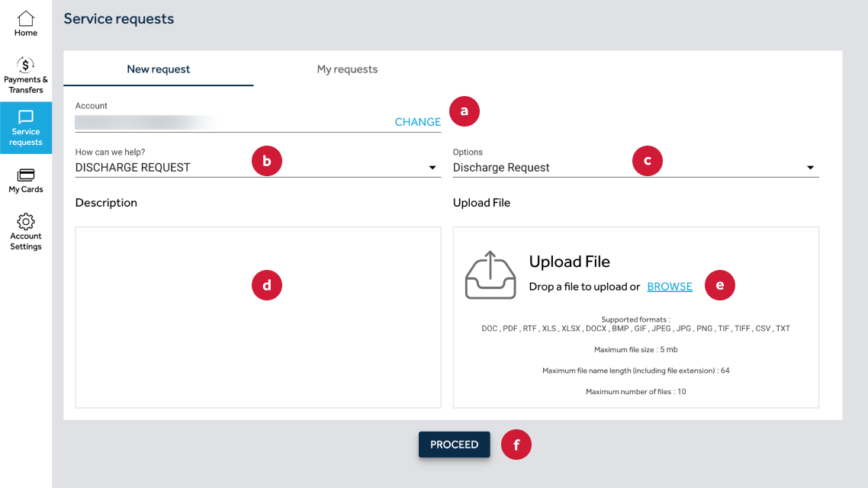868x488 pixels.
Task: Click the upload tray icon
Action: click(490, 275)
